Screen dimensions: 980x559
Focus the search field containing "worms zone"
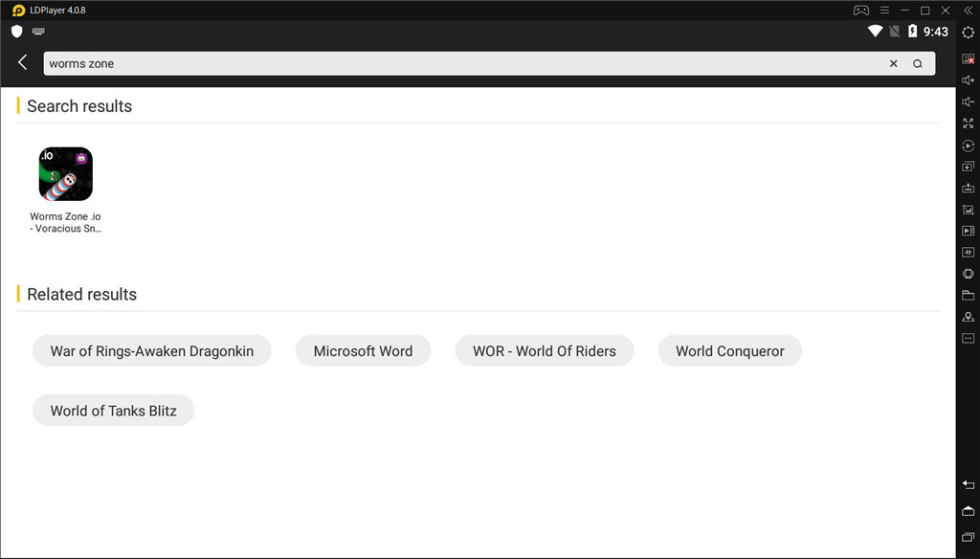tap(459, 64)
